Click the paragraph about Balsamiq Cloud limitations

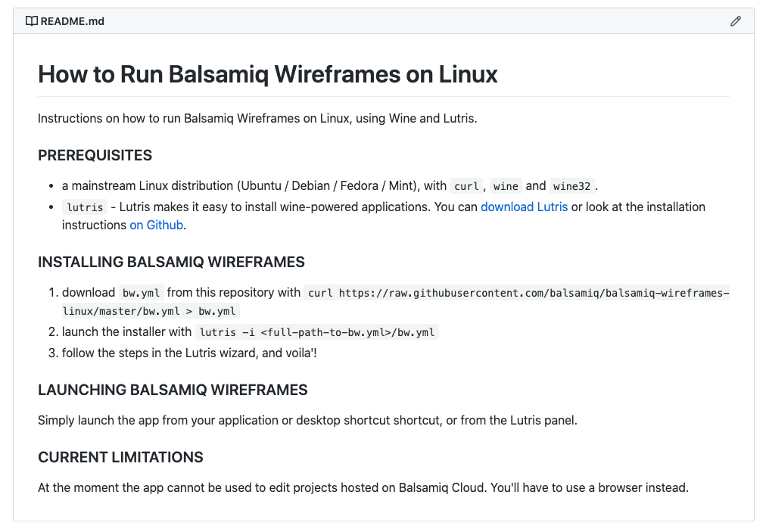(363, 487)
